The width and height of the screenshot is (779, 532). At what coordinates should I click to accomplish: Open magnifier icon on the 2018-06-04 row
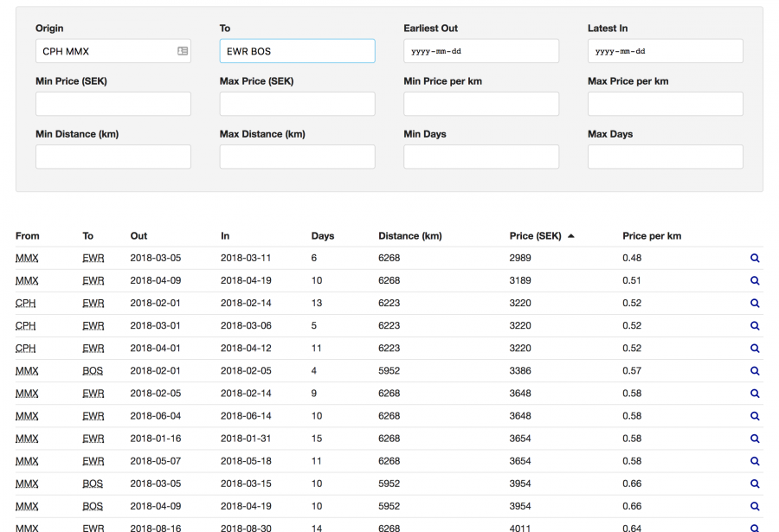coord(755,416)
